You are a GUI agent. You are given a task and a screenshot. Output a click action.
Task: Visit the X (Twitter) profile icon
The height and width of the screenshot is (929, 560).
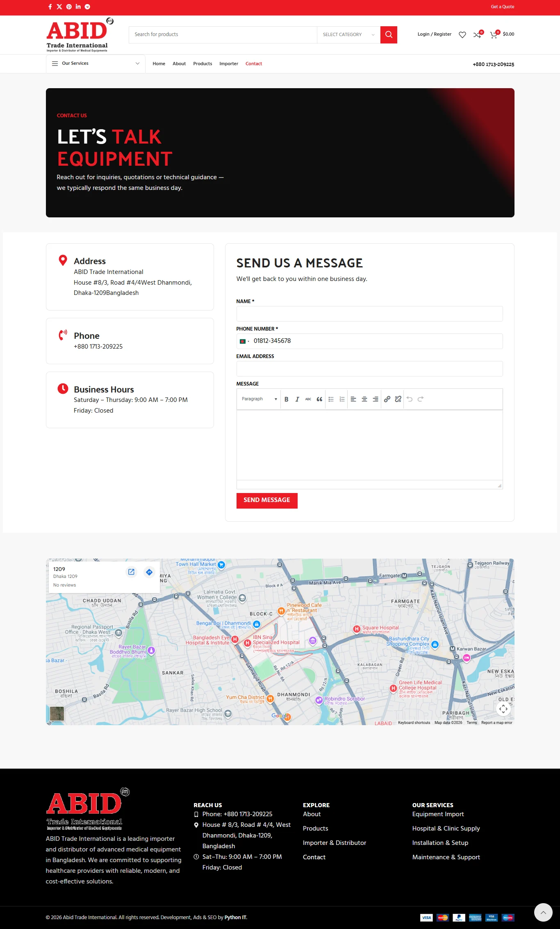[59, 7]
